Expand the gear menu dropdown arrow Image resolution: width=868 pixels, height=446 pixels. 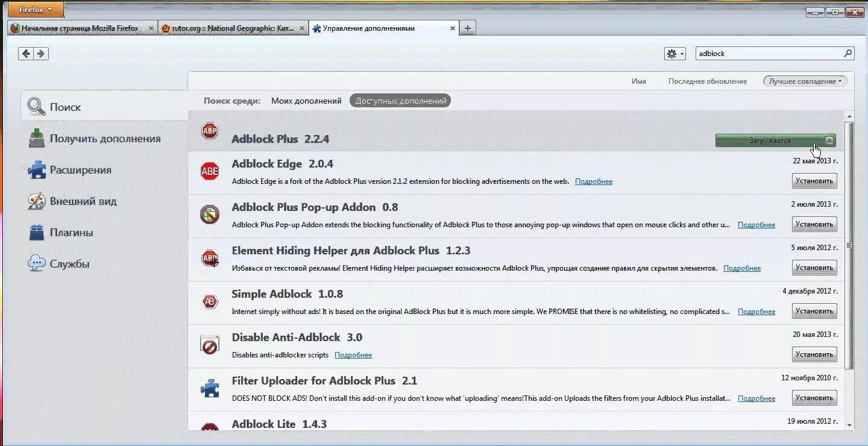pos(683,53)
